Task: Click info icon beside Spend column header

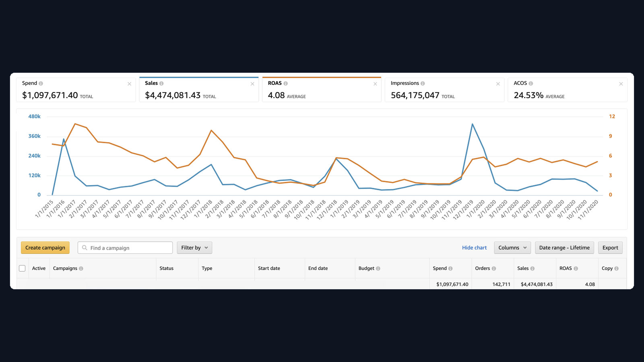Action: [x=450, y=268]
